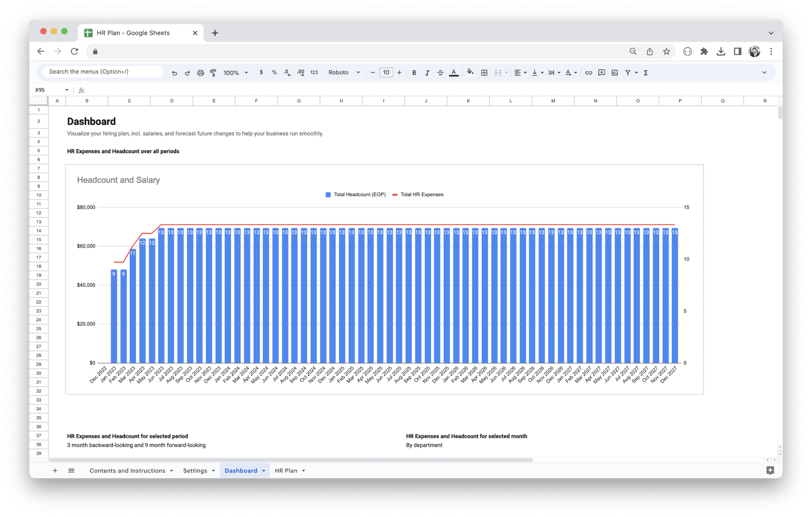Screen dimensions: 812x517
Task: Click the Undo button
Action: tap(174, 72)
